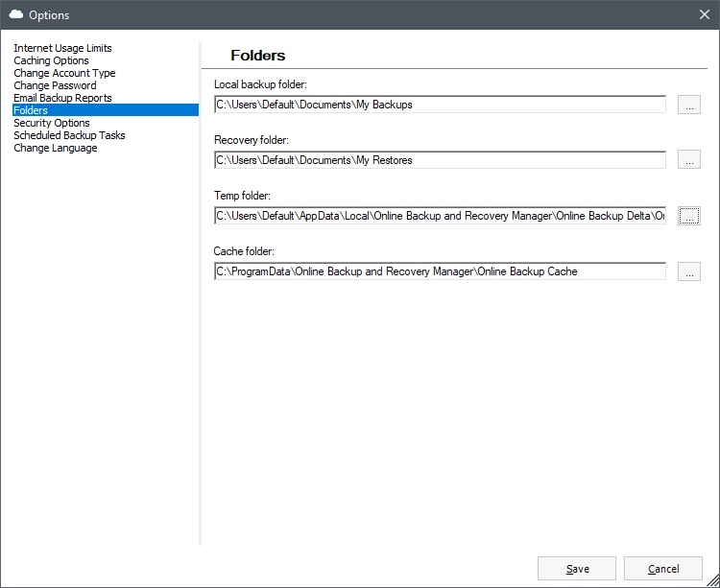Click the Cache folder path field
Viewport: 720px width, 588px height.
440,271
